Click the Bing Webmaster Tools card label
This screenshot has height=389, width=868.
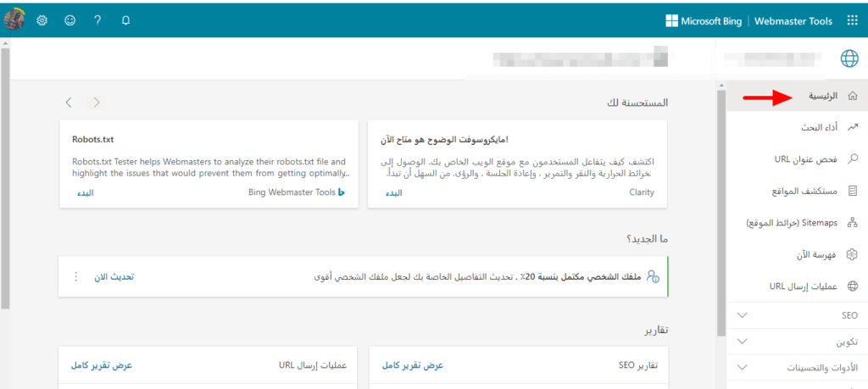coord(292,192)
